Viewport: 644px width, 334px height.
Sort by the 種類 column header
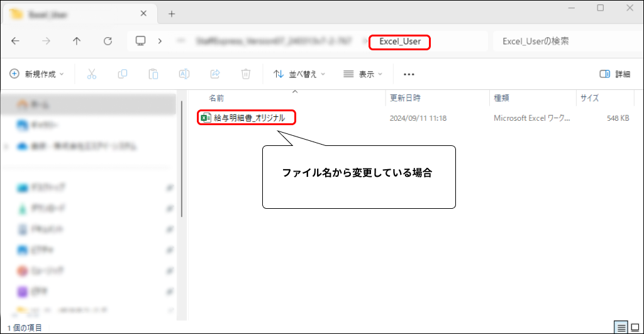(501, 98)
